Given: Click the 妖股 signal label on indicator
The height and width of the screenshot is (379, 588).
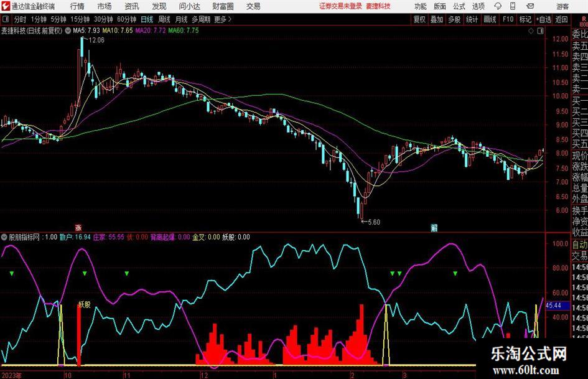Looking at the screenshot, I should tap(85, 304).
